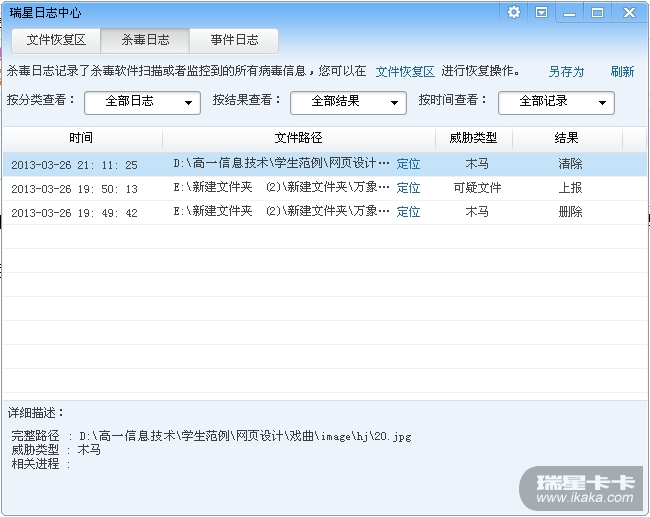Screen dimensions: 650x517
Task: Select the row dated 2013-03-26 19:49:42
Action: click(325, 213)
